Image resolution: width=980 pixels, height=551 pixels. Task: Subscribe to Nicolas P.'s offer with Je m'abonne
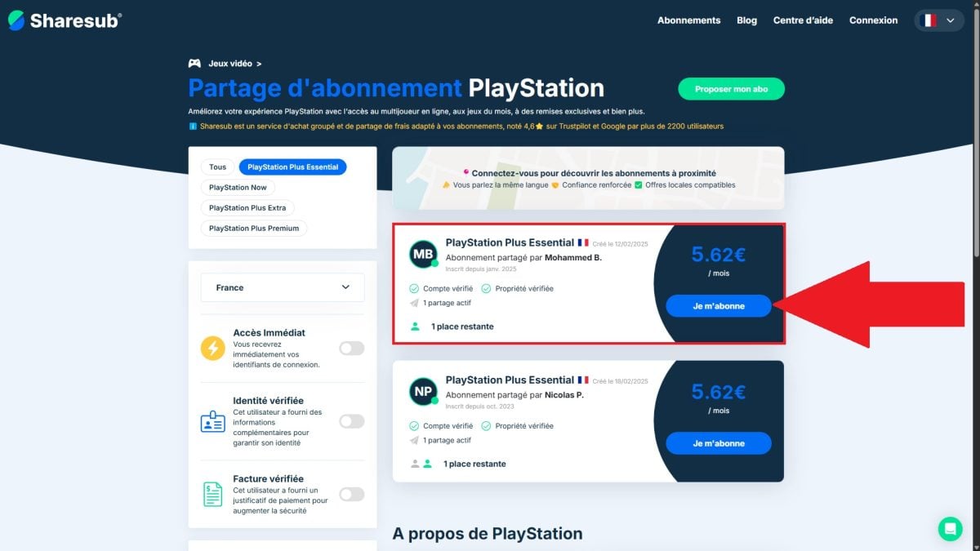click(x=718, y=443)
